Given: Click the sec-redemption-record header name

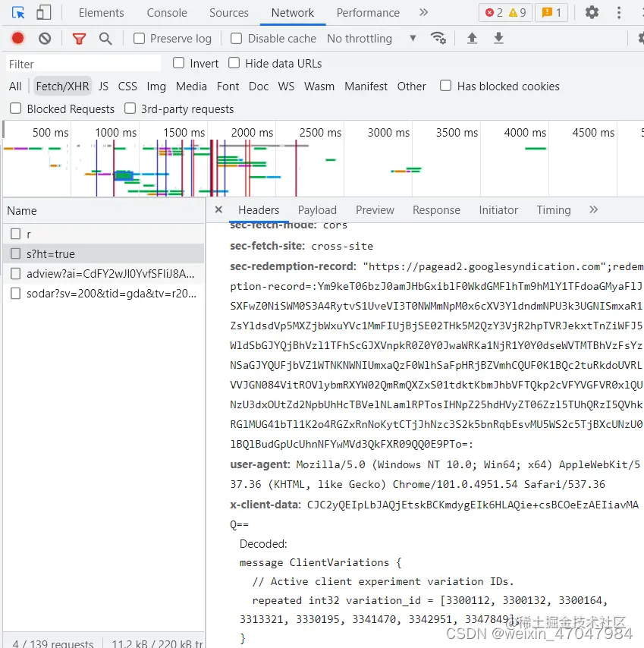Looking at the screenshot, I should 293,266.
